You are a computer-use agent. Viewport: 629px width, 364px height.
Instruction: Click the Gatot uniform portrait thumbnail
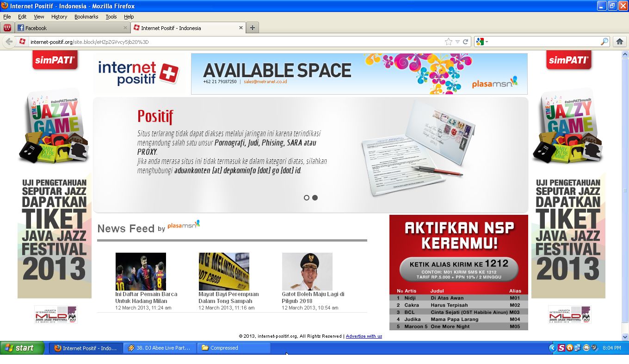307,272
